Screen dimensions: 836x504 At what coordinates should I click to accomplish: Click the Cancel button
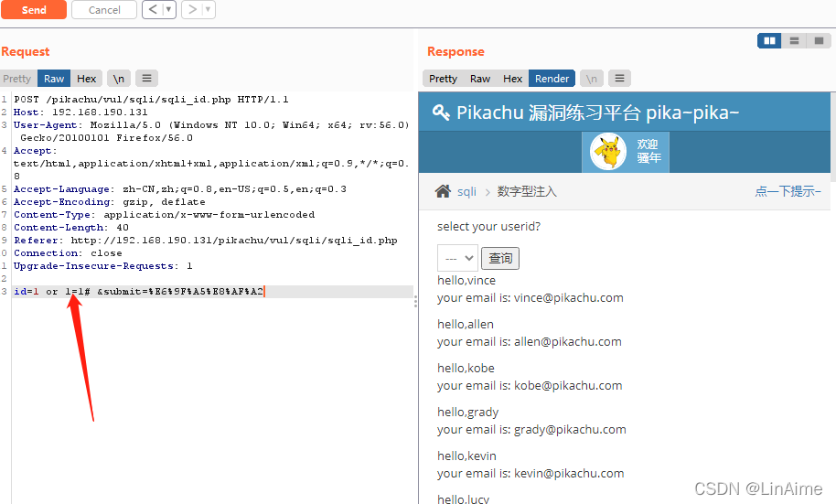104,9
